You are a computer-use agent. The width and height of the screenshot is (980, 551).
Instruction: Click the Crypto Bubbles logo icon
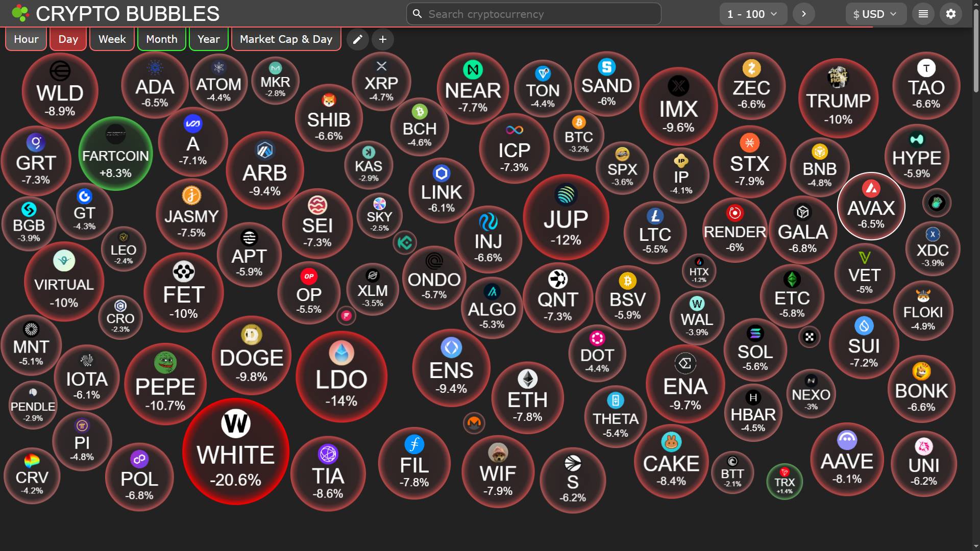[x=20, y=13]
